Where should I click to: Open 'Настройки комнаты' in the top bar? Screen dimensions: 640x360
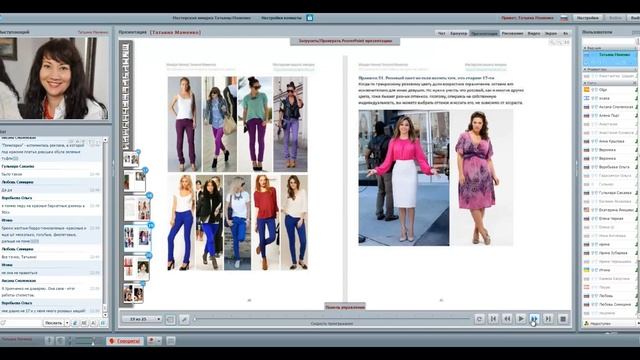click(281, 18)
